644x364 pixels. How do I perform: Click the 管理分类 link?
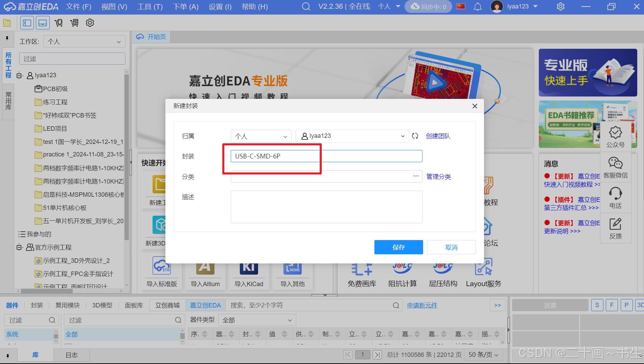[x=438, y=176]
